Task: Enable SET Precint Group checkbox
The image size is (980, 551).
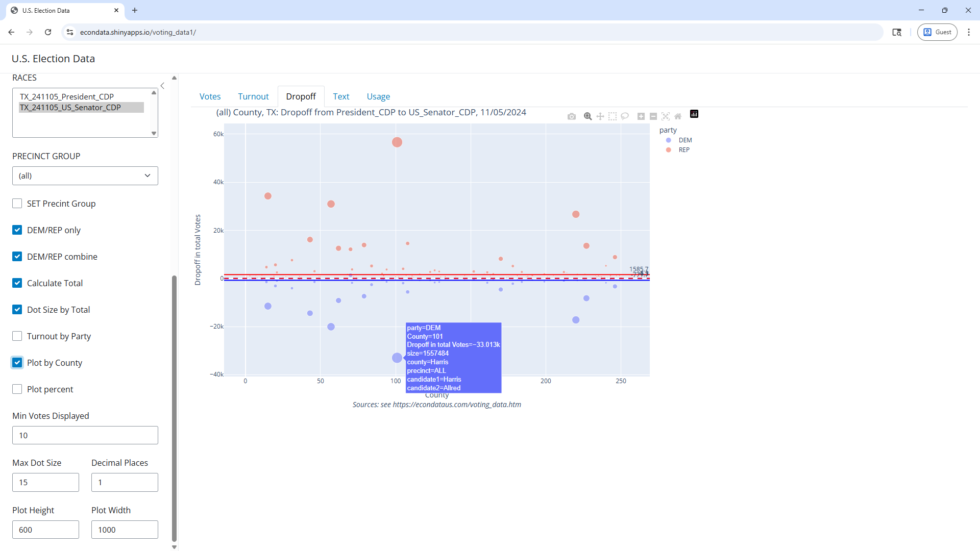Action: pyautogui.click(x=17, y=204)
